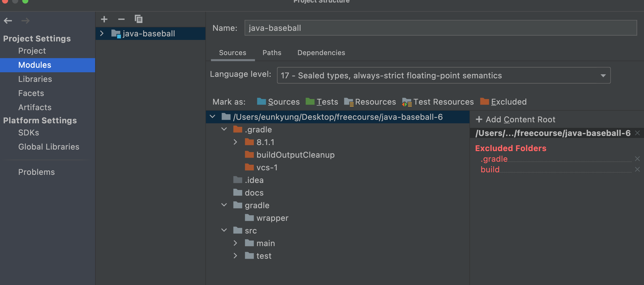Open the Language level dropdown
Viewport: 644px width, 285px height.
[x=603, y=76]
